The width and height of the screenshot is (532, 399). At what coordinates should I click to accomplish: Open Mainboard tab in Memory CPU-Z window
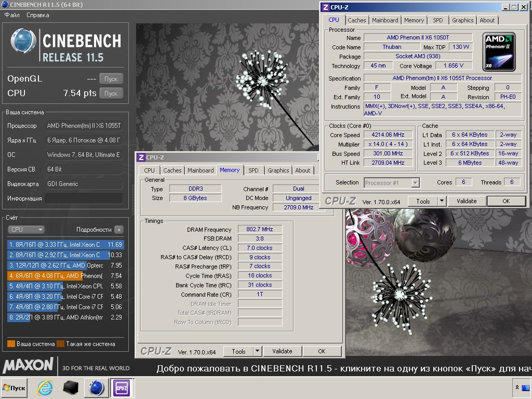(x=201, y=170)
